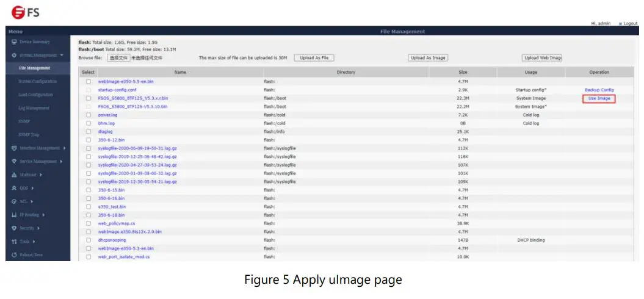This screenshot has height=299, width=644.
Task: Expand the Service Management arrow
Action: pyautogui.click(x=61, y=162)
